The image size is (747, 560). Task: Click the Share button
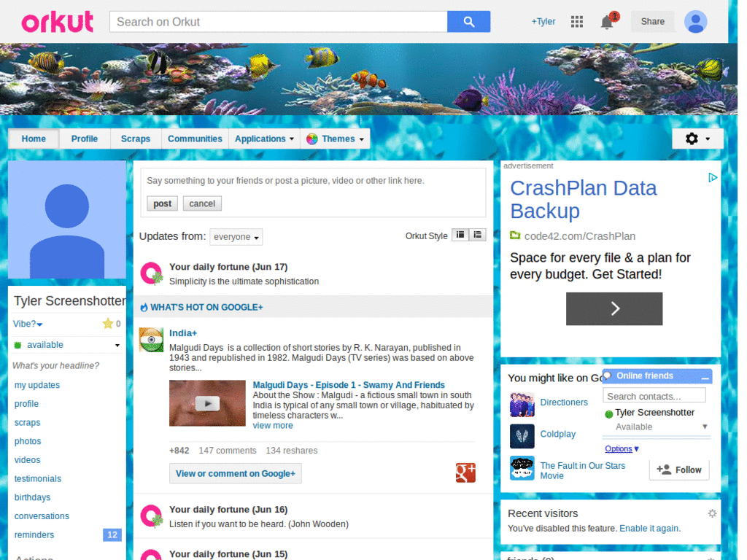pyautogui.click(x=652, y=21)
